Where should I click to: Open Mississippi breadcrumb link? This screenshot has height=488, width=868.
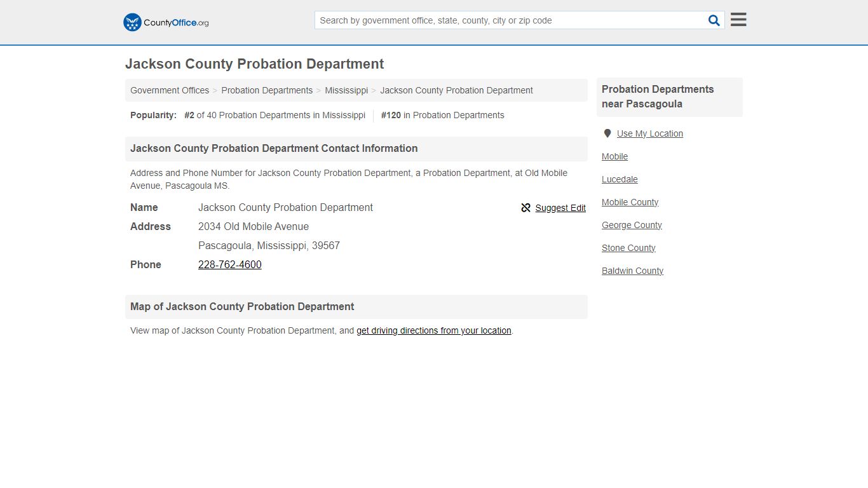coord(346,90)
